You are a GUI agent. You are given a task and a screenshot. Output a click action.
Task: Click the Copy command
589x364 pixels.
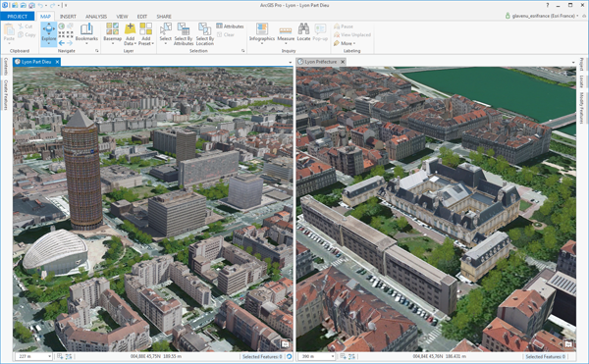(27, 34)
